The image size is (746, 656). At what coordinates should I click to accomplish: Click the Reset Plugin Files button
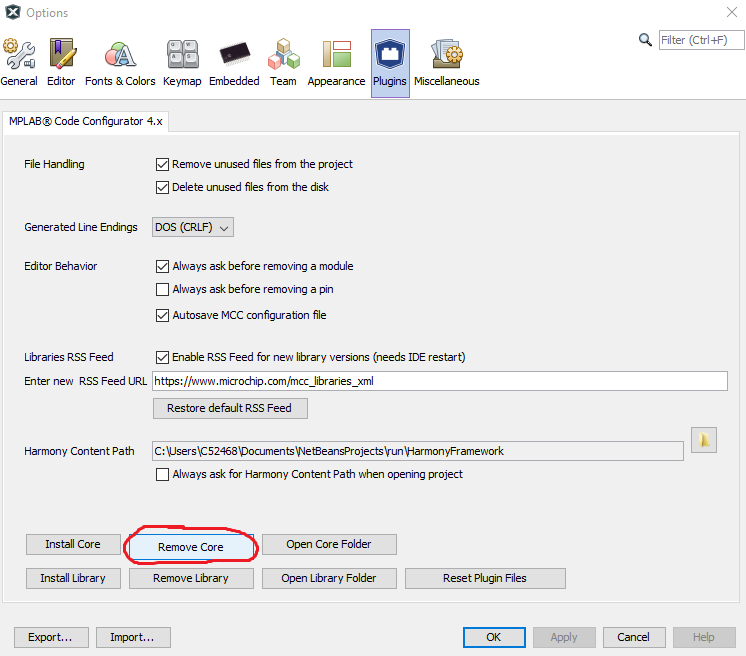(x=485, y=578)
